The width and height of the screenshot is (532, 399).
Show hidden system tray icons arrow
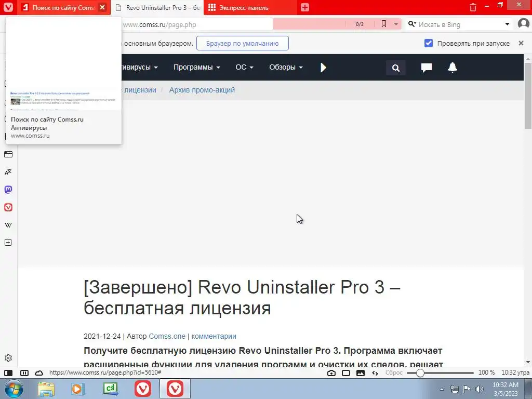[x=442, y=389]
